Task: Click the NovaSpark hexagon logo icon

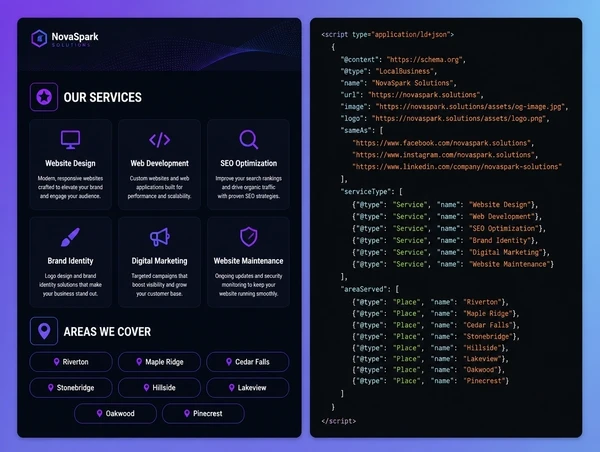Action: point(39,38)
